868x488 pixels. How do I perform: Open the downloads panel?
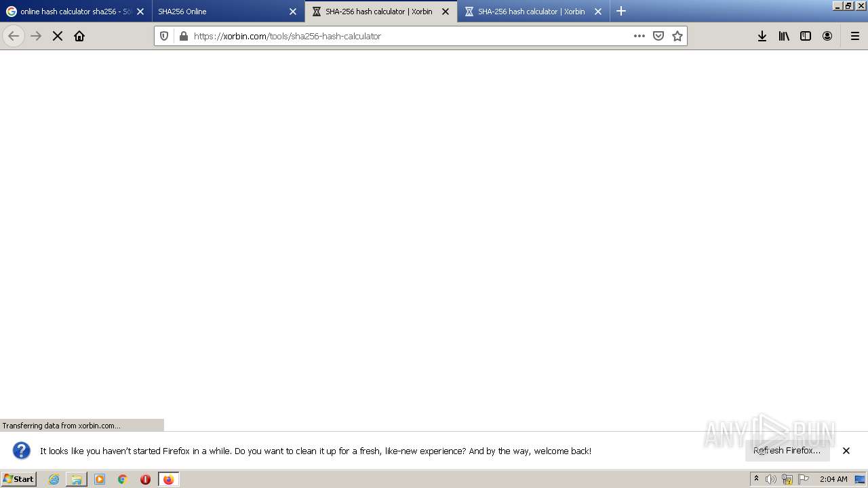[762, 36]
